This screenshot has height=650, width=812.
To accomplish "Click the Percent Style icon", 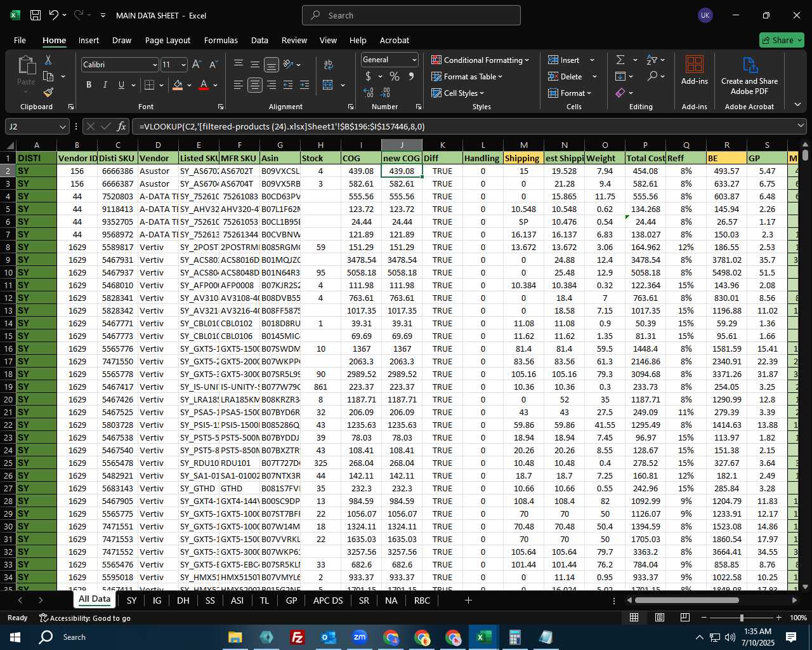I will [395, 76].
